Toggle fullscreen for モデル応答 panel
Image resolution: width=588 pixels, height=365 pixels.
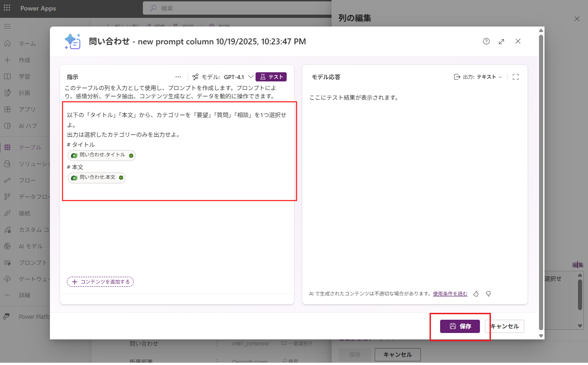[x=516, y=77]
